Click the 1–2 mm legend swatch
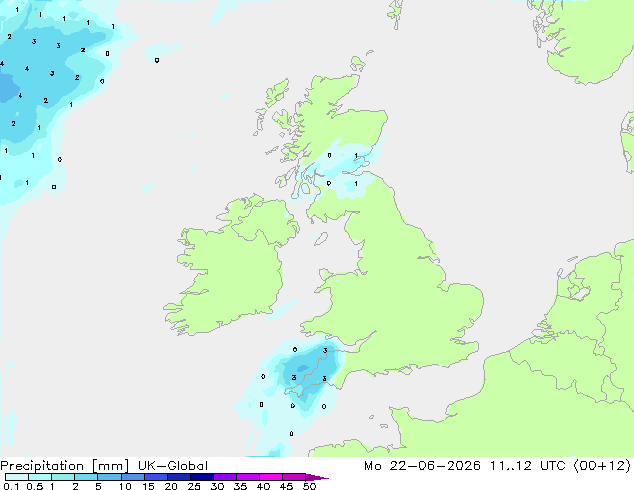 (x=63, y=477)
